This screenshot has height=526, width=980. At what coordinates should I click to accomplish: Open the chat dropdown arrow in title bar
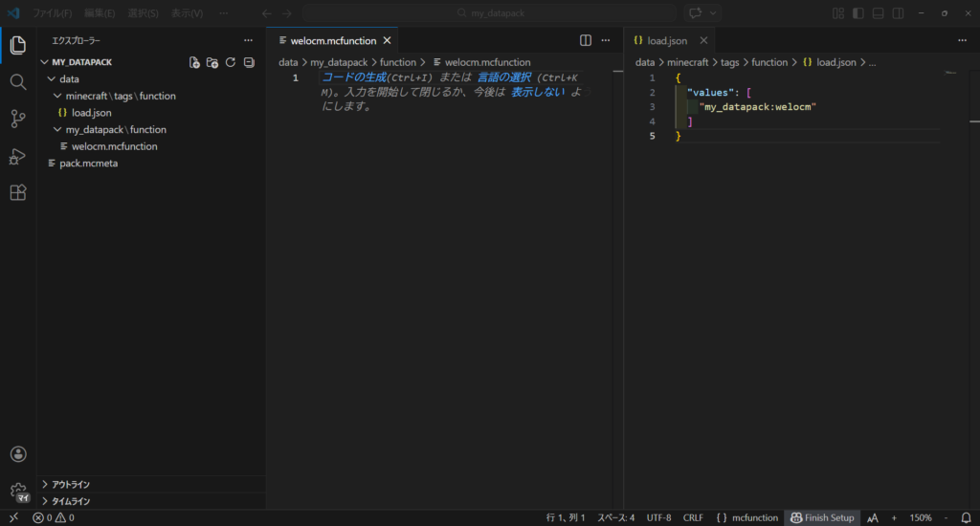click(713, 13)
